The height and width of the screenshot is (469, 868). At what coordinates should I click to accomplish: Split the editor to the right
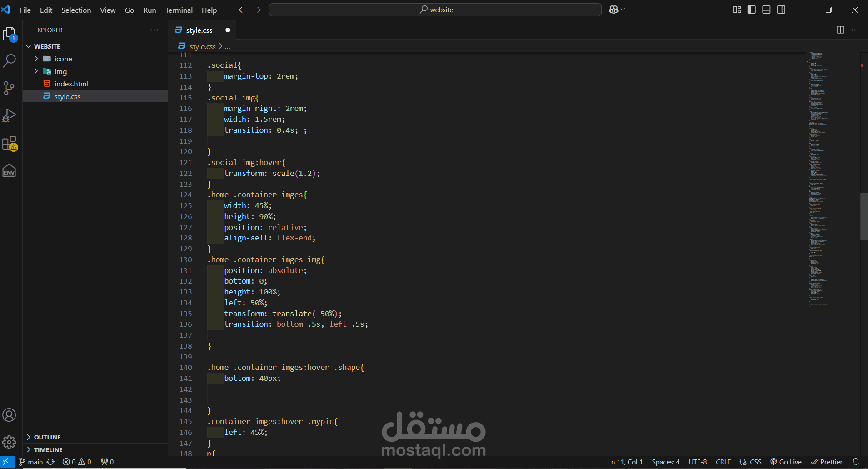840,30
